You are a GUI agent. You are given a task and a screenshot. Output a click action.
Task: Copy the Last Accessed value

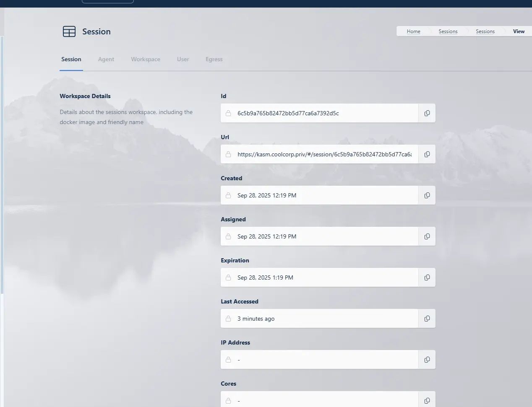pos(427,319)
